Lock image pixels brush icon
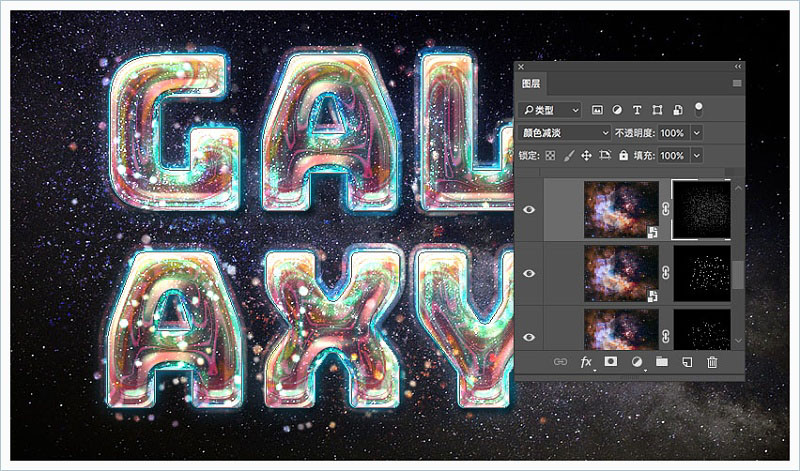 point(568,156)
